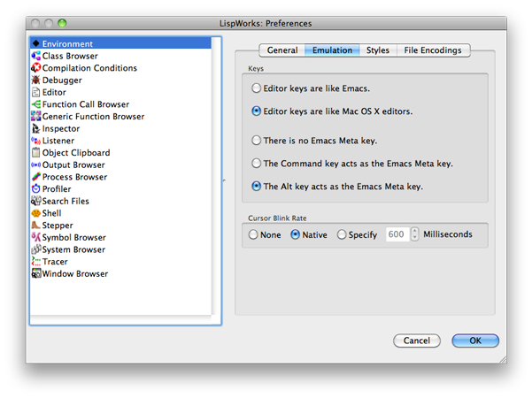Image resolution: width=532 pixels, height=398 pixels.
Task: Select 'Editor keys are like Emacs' option
Action: 257,88
